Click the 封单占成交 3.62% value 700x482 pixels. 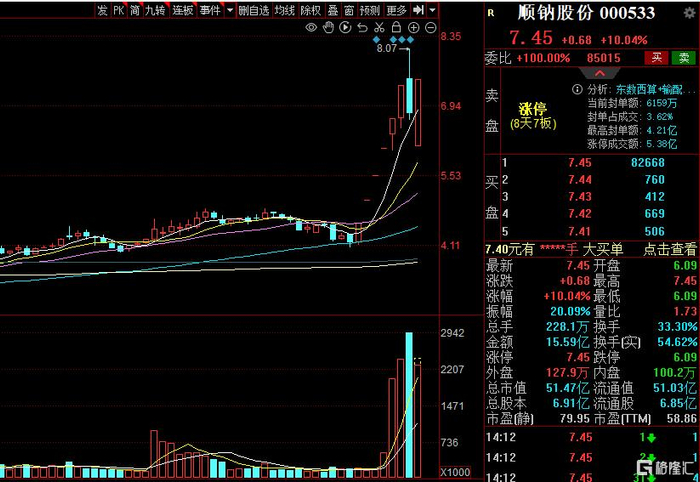(659, 117)
